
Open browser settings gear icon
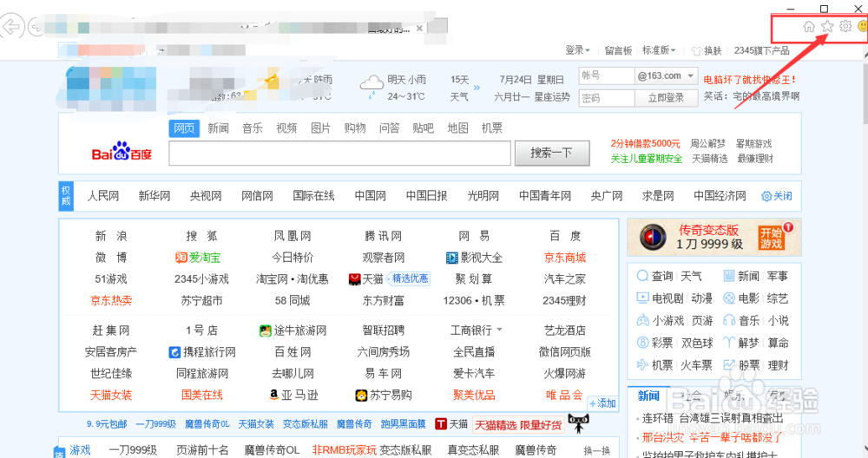(845, 26)
